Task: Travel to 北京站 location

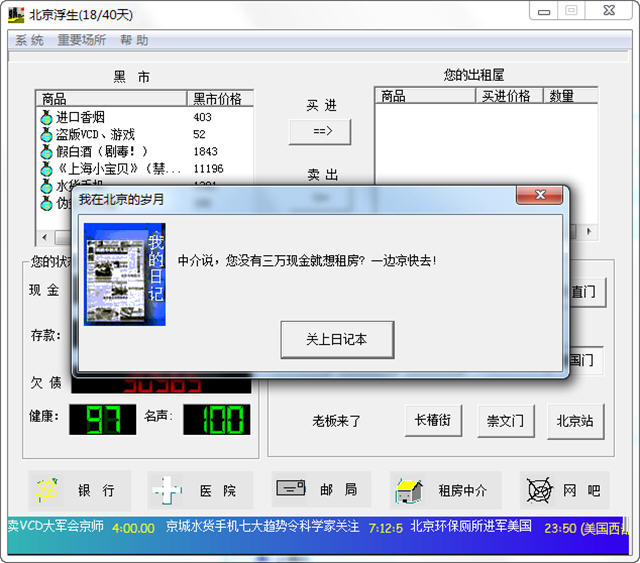Action: [575, 421]
